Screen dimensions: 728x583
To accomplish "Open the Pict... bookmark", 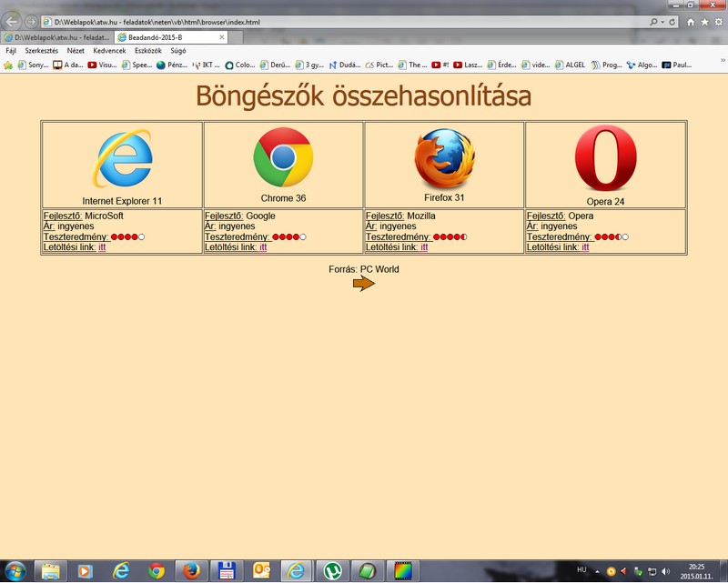I will click(x=379, y=65).
